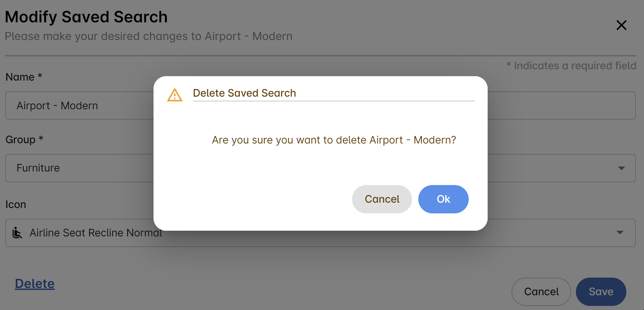Screen dimensions: 644x310
Task: Click the Icon field label
Action: click(16, 205)
